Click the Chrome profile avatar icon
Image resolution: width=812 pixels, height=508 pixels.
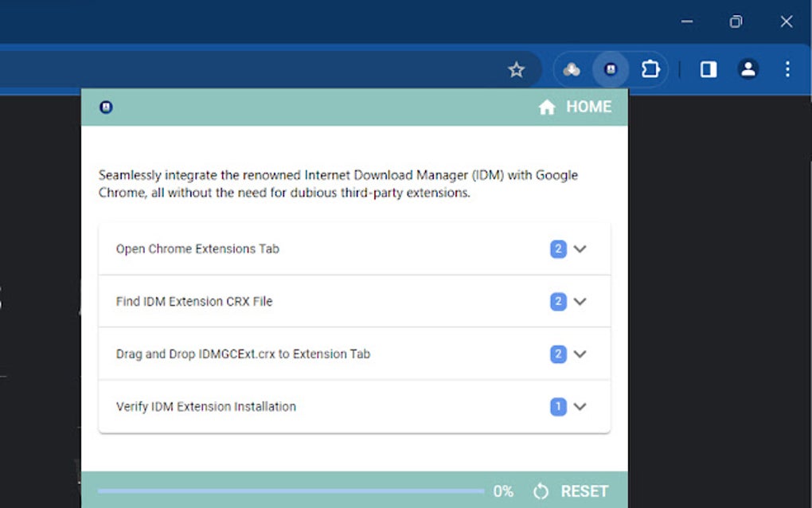pyautogui.click(x=748, y=69)
